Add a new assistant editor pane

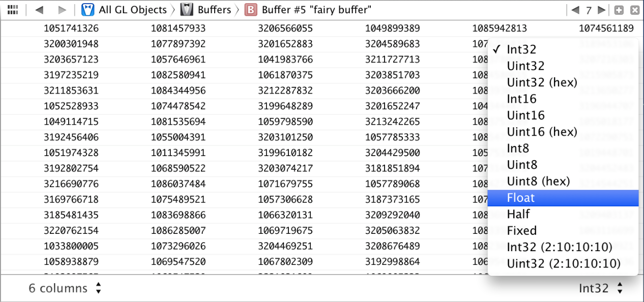point(619,10)
